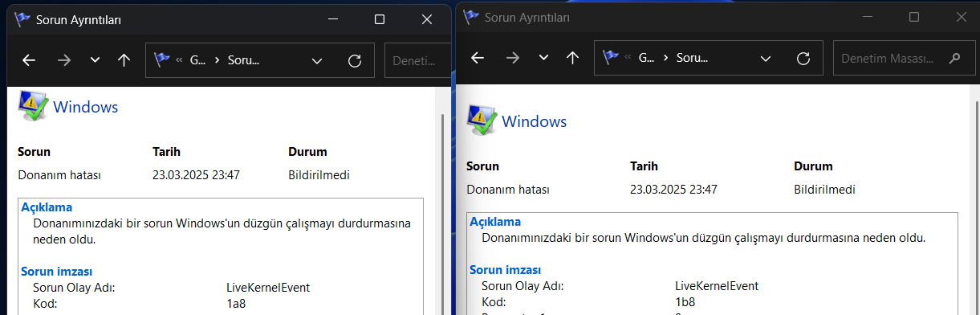Select 'Bildirilmedi' status in right window
Viewport: 980px width, 315px height.
tap(824, 190)
